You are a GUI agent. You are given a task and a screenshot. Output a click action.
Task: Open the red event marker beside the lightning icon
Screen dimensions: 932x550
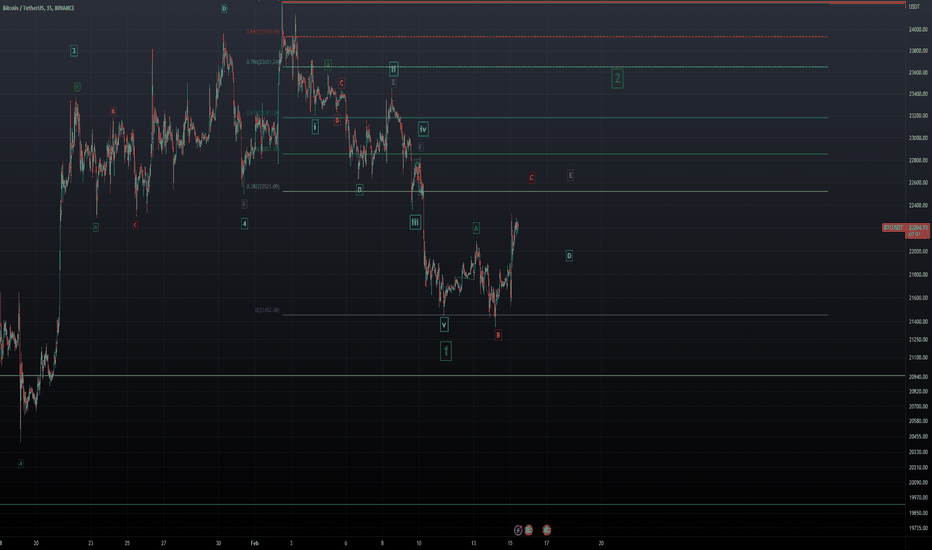(x=528, y=530)
